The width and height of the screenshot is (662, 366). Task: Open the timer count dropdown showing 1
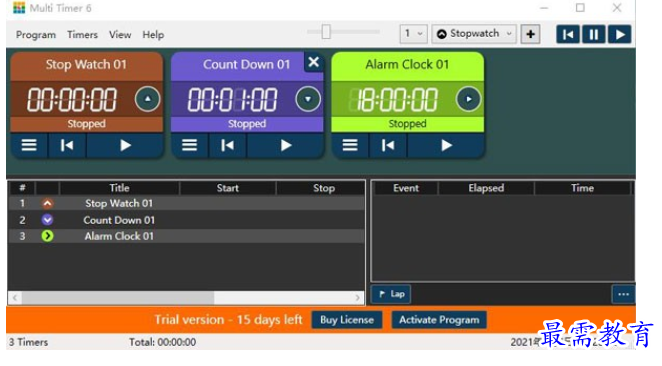tap(414, 33)
